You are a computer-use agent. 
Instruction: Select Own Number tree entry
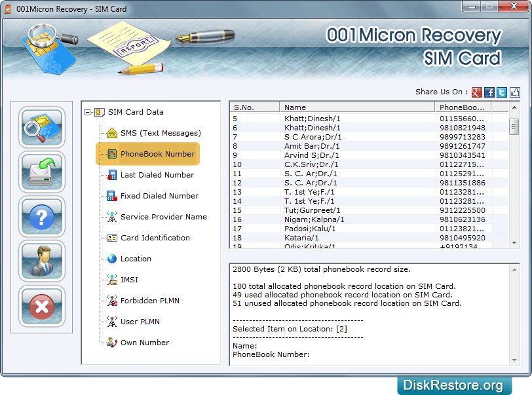(x=145, y=343)
